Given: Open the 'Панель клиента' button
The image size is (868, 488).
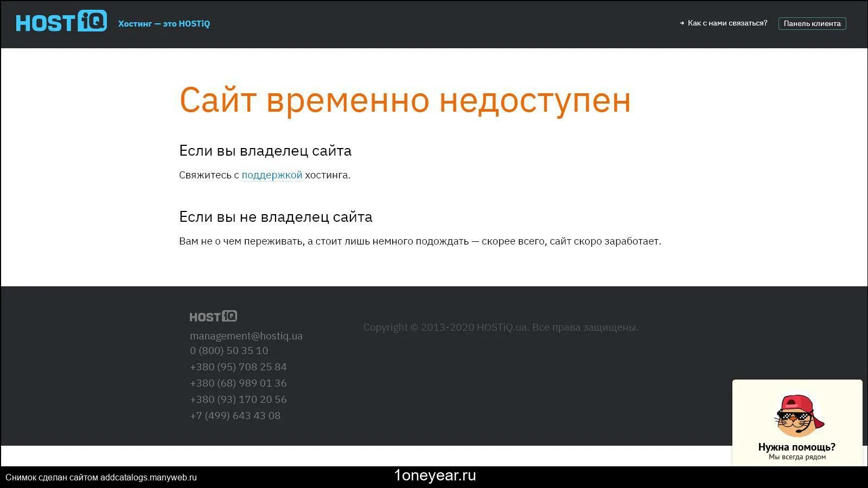Looking at the screenshot, I should tap(812, 23).
